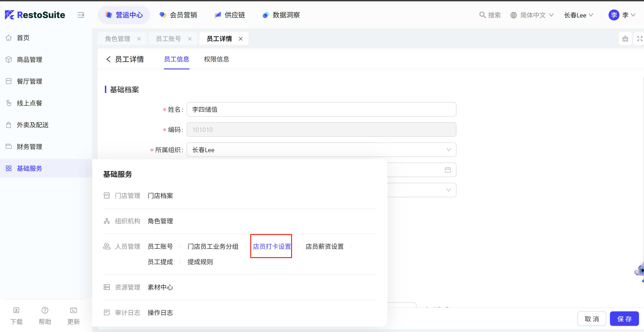644x332 pixels.
Task: Go back with the 员工详情 arrow
Action: coord(108,59)
